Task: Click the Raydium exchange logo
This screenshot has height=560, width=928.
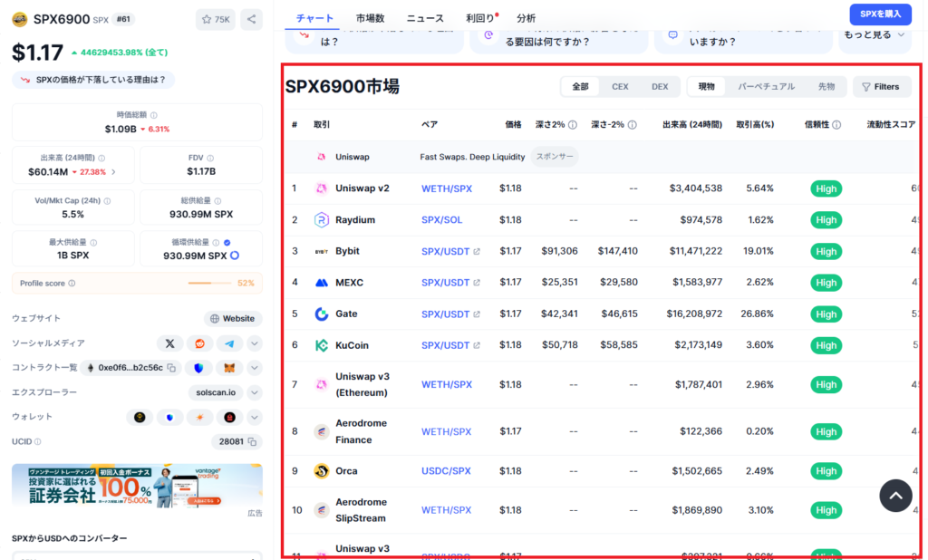Action: [x=322, y=220]
